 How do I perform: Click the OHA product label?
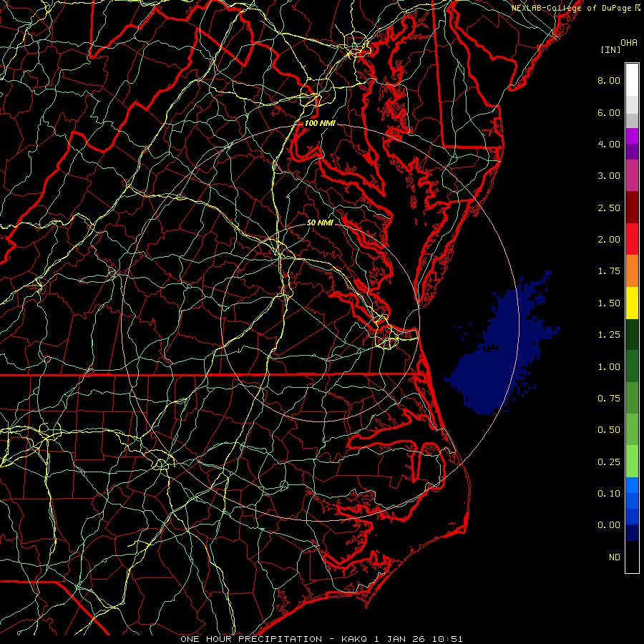click(x=629, y=42)
